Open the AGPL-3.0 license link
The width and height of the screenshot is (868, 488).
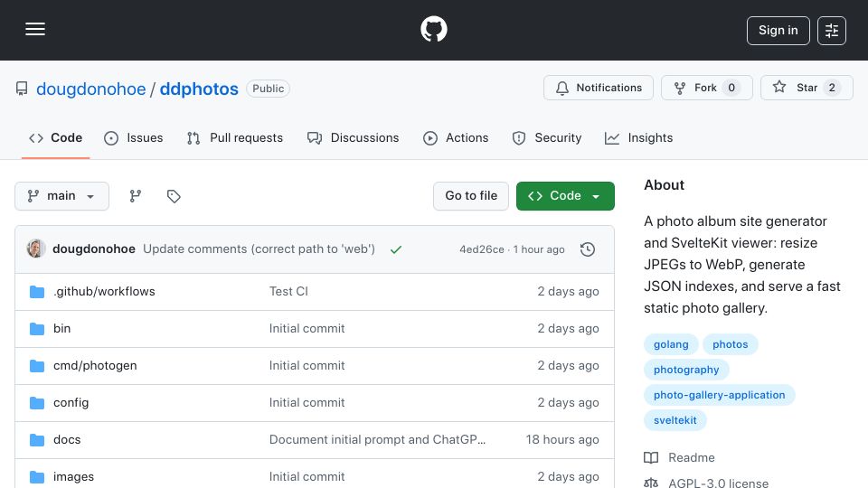click(x=718, y=483)
